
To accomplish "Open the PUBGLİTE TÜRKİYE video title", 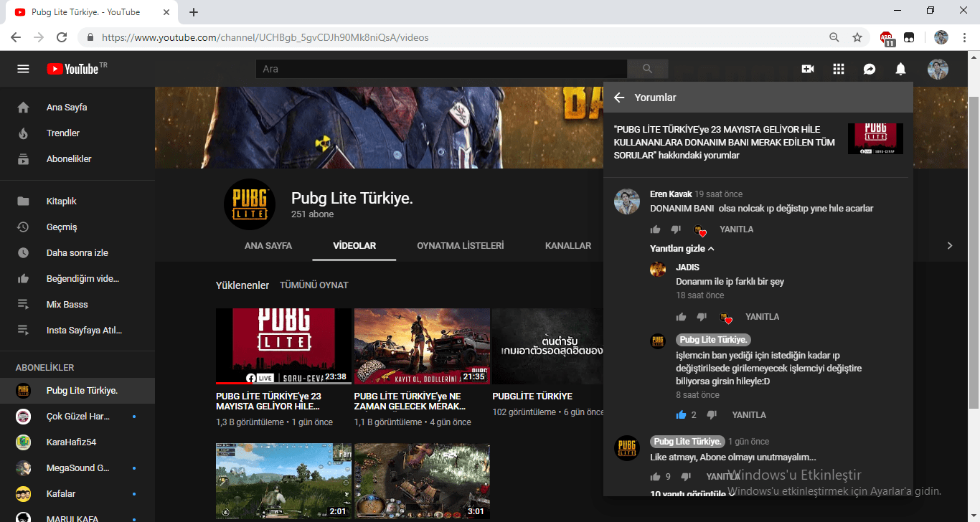I will [x=532, y=397].
